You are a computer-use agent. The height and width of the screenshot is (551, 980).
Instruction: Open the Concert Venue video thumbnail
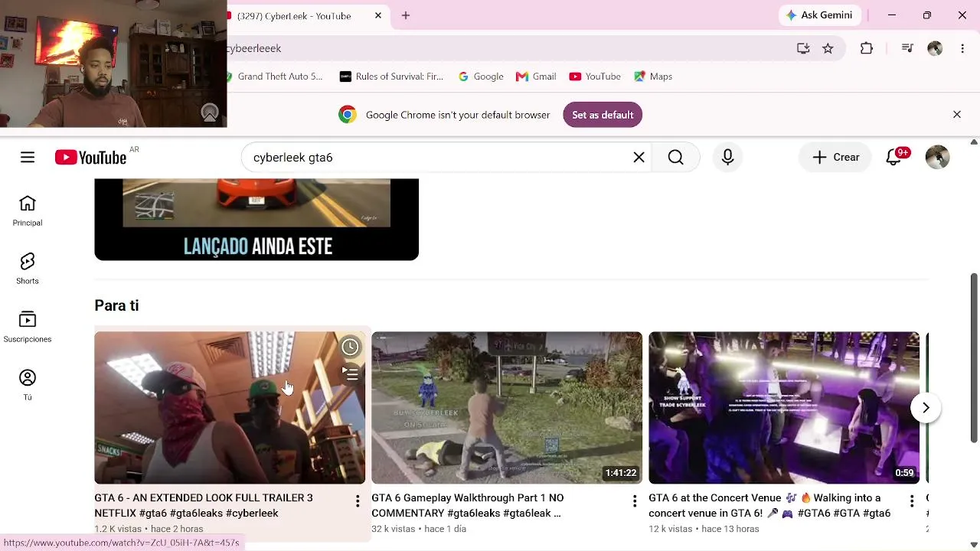coord(784,408)
